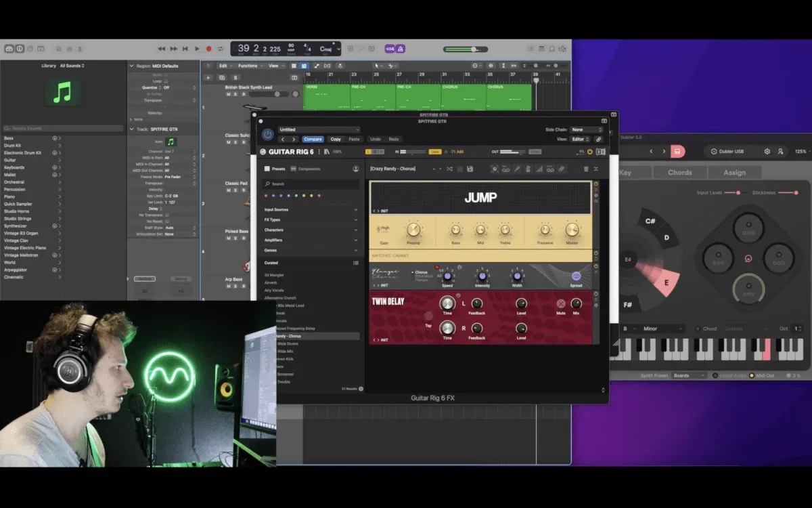Fast forward the Logic transport
This screenshot has height=508, width=812.
(x=174, y=49)
